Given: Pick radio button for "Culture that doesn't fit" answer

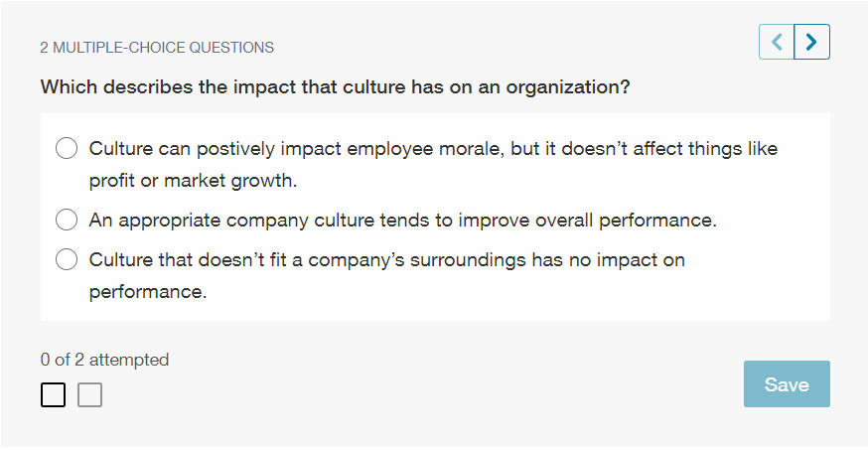Looking at the screenshot, I should [67, 260].
